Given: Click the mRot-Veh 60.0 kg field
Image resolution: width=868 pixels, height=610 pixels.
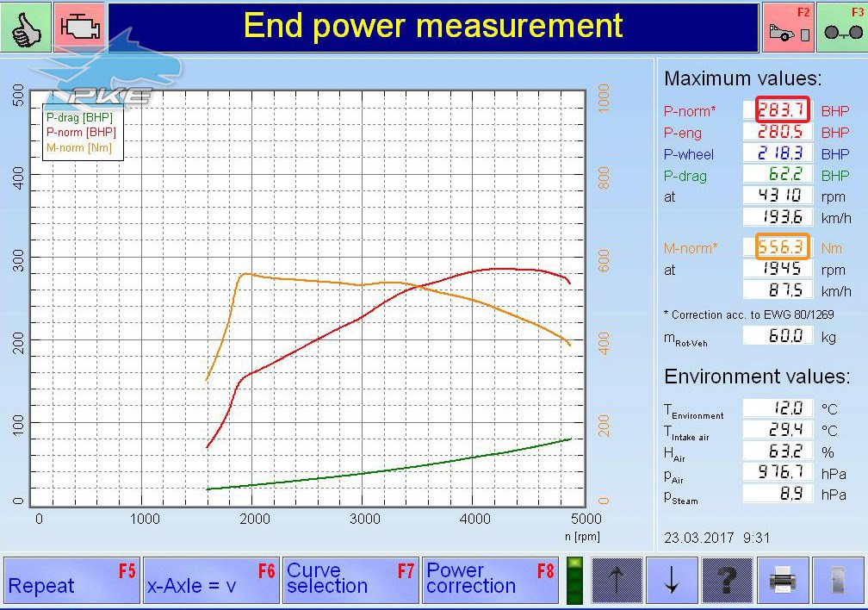Looking at the screenshot, I should tap(778, 336).
